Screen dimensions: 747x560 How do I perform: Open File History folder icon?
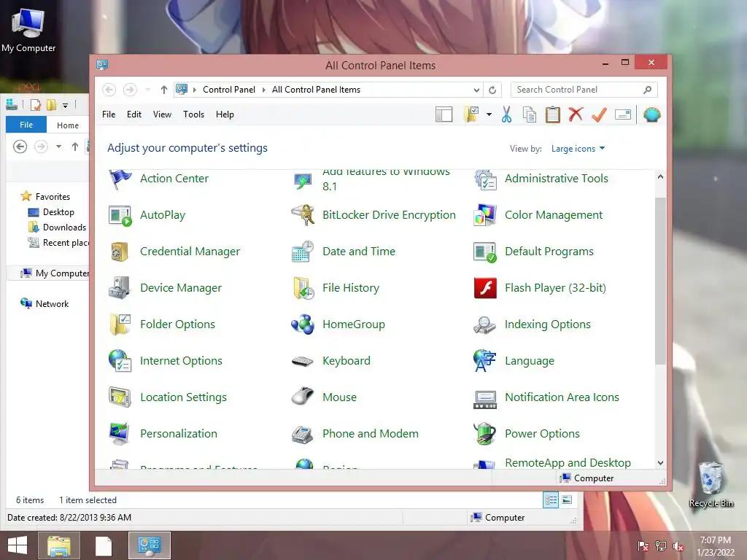[x=303, y=287]
